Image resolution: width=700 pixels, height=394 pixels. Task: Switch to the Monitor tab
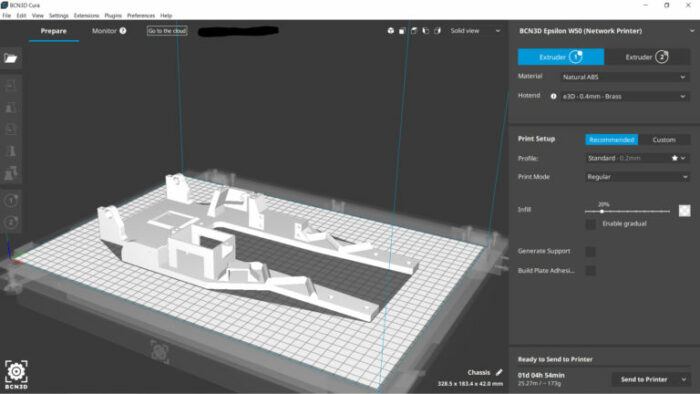[x=104, y=31]
